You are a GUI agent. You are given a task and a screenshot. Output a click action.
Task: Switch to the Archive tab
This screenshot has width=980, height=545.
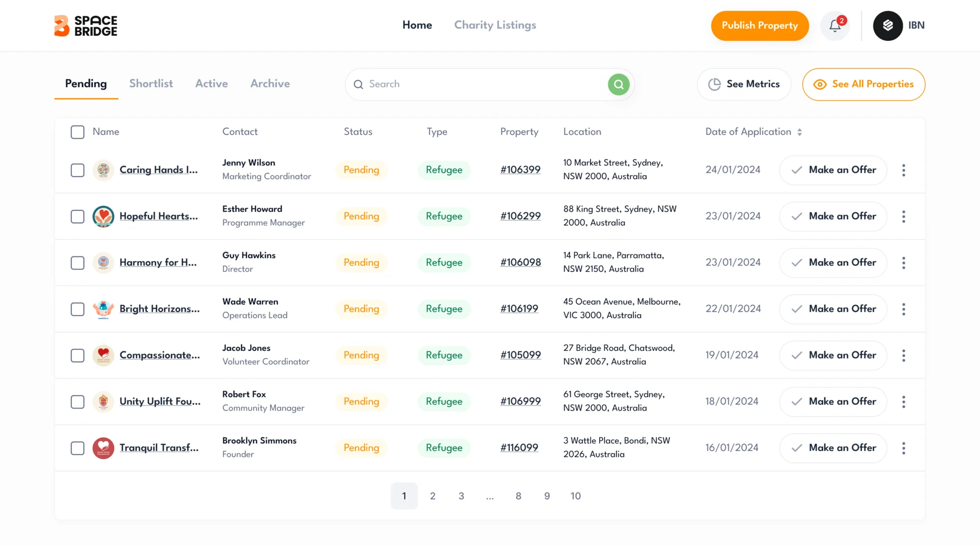point(270,84)
